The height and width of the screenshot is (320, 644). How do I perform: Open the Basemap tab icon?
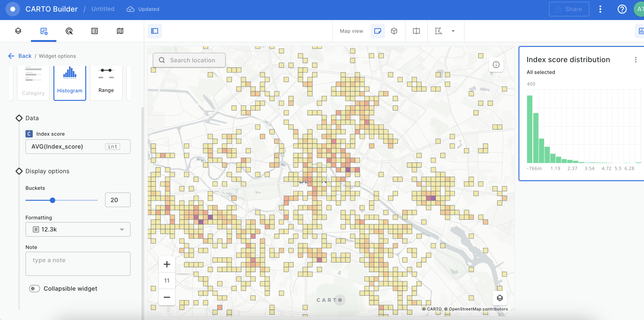pos(120,31)
